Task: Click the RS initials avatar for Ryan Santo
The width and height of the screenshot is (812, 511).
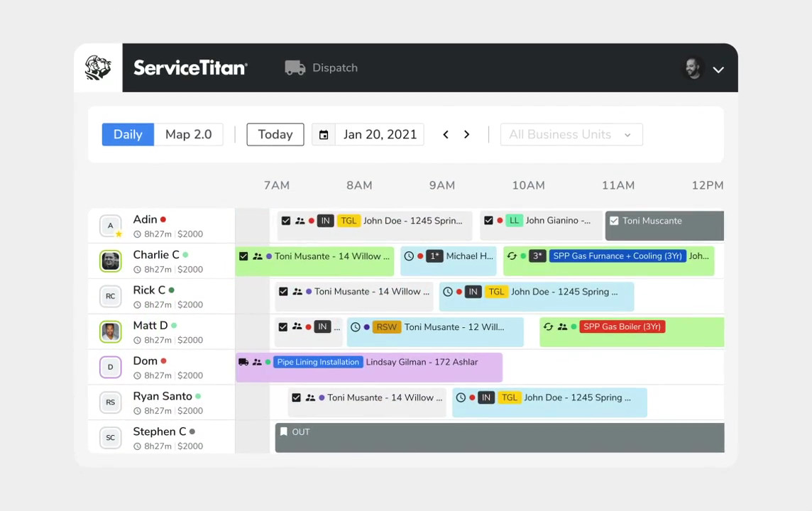Action: (x=110, y=402)
